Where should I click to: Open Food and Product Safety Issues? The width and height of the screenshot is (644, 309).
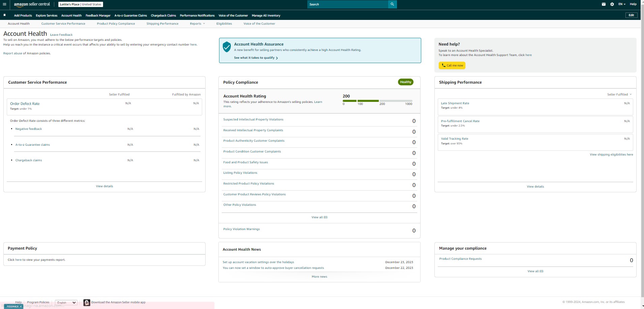click(x=246, y=162)
